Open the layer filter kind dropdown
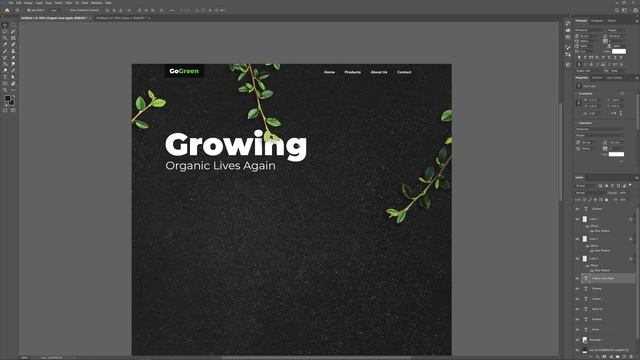640x360 pixels. 586,186
